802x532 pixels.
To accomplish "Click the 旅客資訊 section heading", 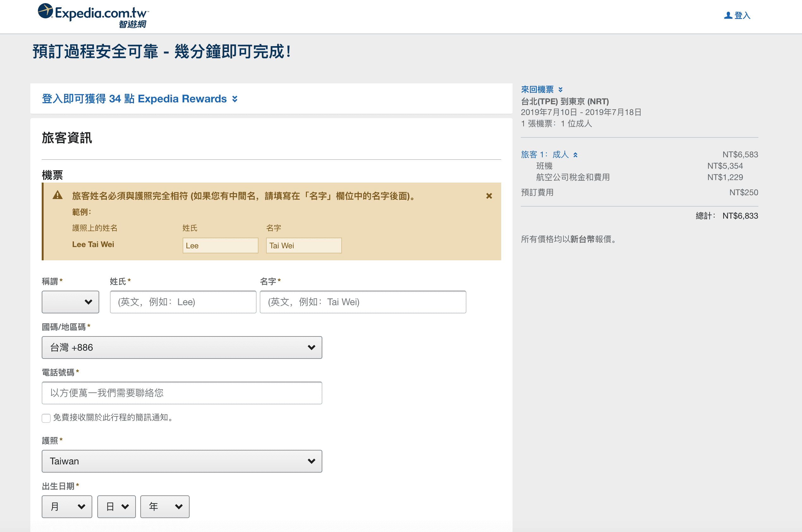I will pos(67,138).
